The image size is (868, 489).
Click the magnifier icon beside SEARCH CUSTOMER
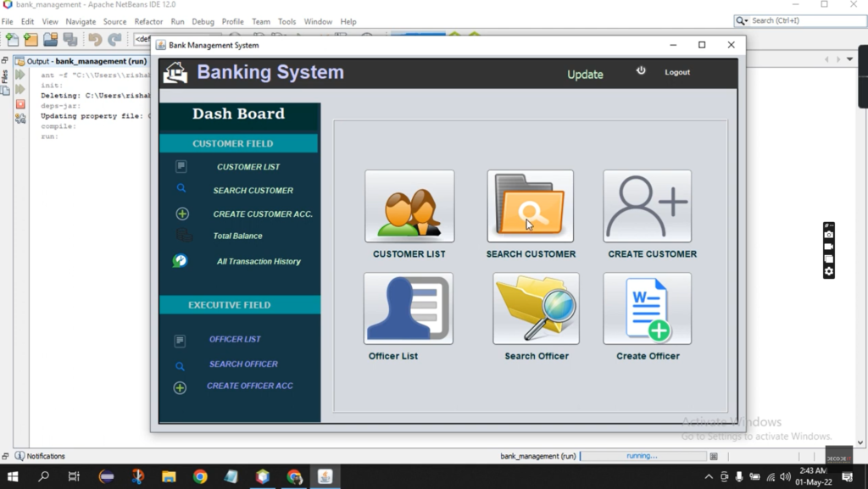click(x=181, y=188)
